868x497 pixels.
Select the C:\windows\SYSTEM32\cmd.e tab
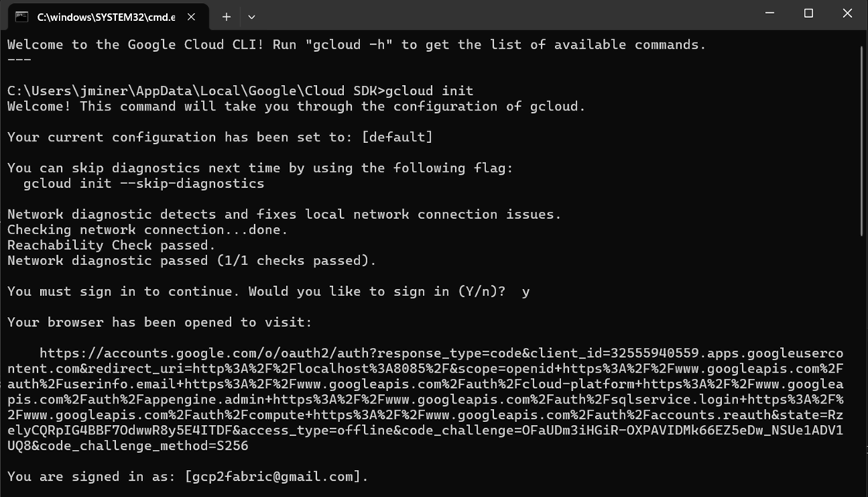(106, 16)
